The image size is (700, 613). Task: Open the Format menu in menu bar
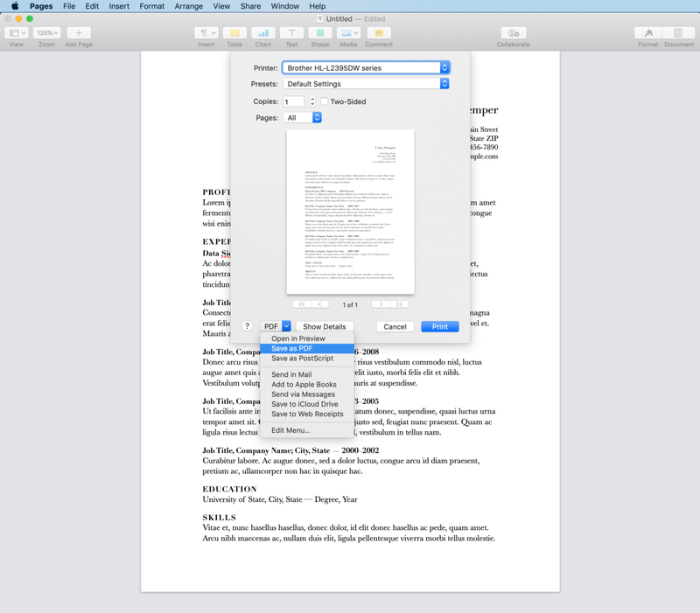coord(151,6)
